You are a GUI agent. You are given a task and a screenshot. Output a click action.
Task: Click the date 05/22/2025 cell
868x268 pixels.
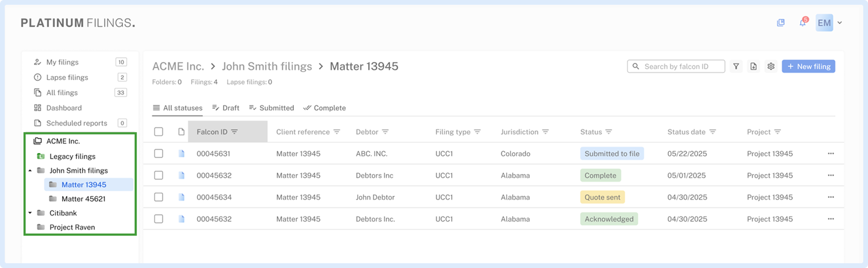point(687,154)
